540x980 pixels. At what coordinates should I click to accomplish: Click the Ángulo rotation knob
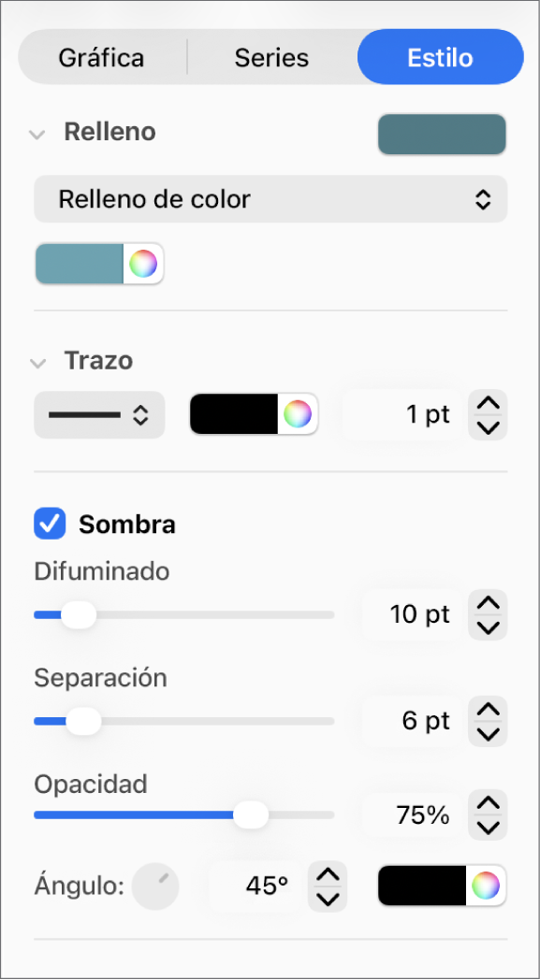155,885
